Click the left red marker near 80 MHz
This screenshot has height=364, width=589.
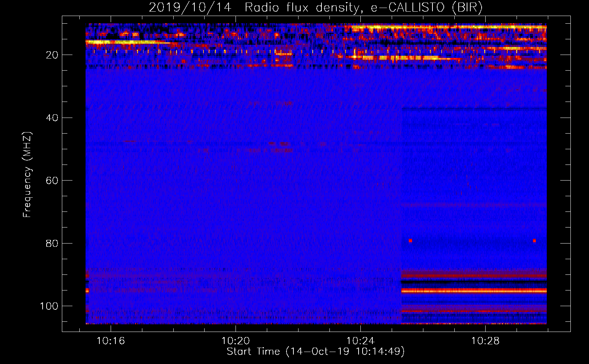[410, 241]
